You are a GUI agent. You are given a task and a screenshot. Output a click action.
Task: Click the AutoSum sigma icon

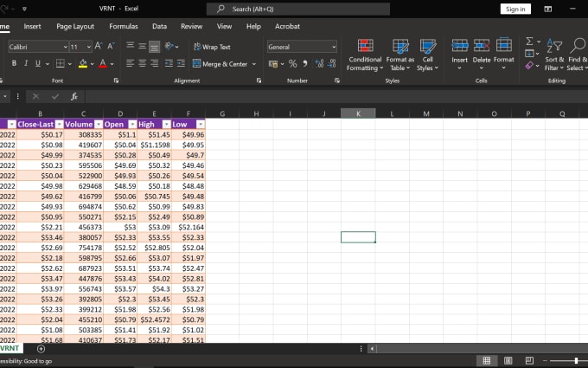point(529,41)
